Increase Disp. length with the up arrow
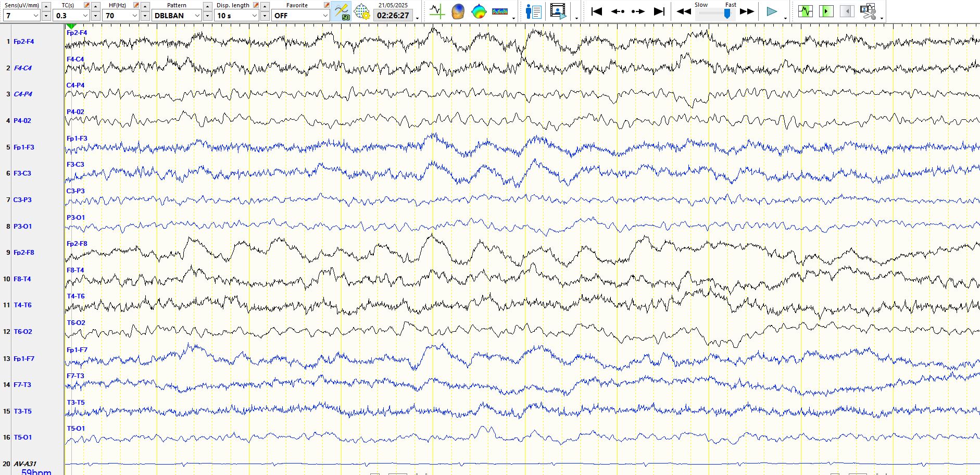Viewport: 980px width, 475px height. click(265, 6)
